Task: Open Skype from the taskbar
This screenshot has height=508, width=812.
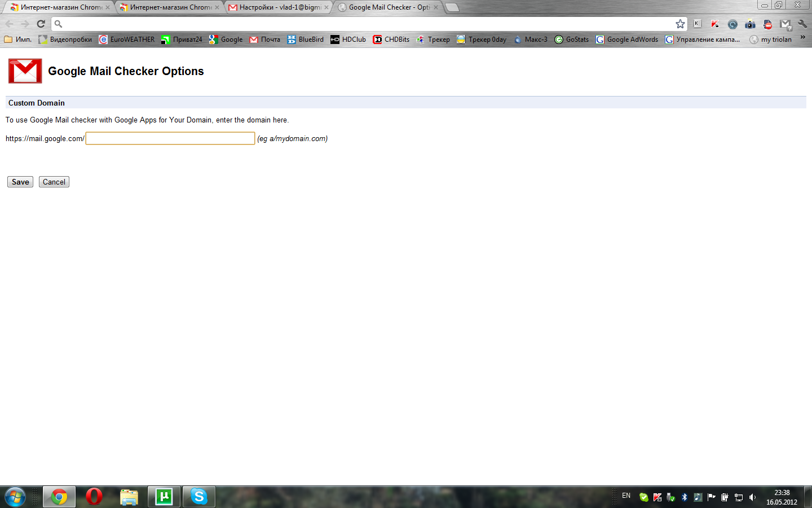Action: pos(199,497)
